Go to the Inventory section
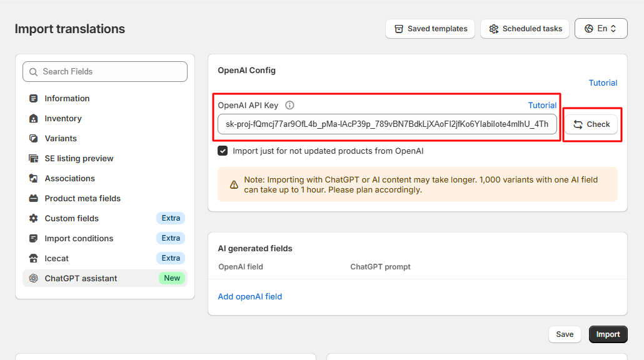644x360 pixels. pos(105,119)
